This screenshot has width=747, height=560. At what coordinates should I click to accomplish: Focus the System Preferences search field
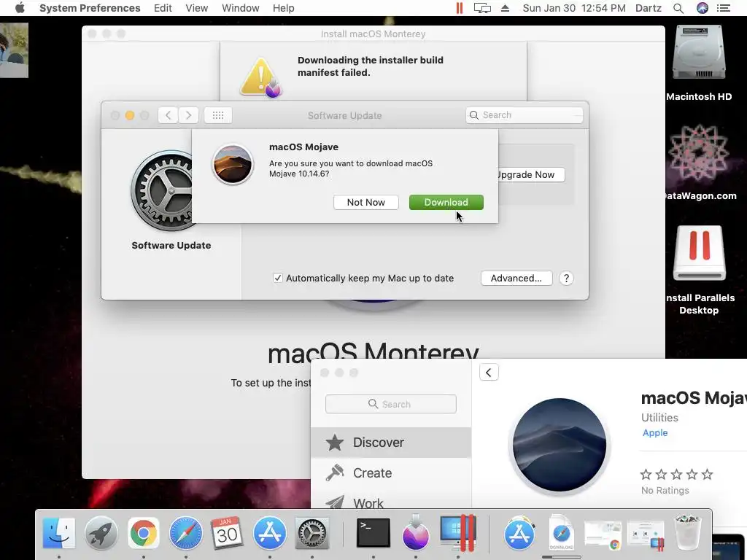525,115
